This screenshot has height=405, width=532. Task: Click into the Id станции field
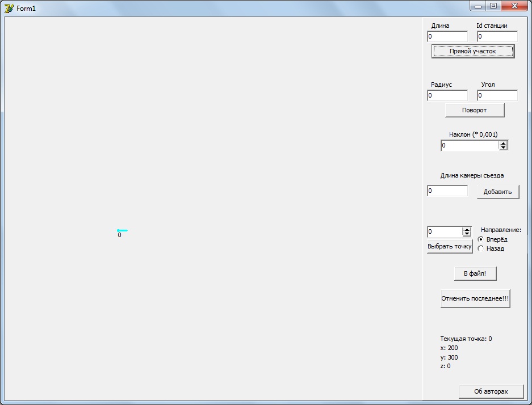coord(497,36)
